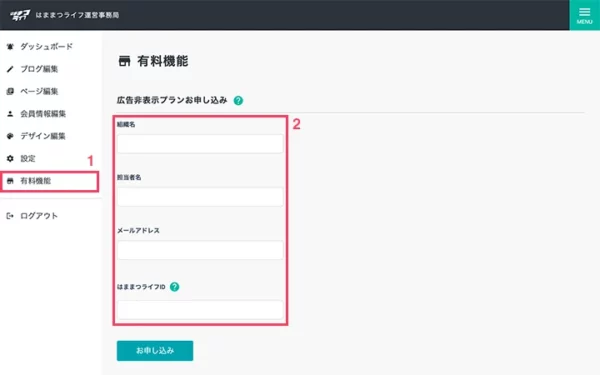Click はままつライフ運営事務局 header title

point(77,15)
